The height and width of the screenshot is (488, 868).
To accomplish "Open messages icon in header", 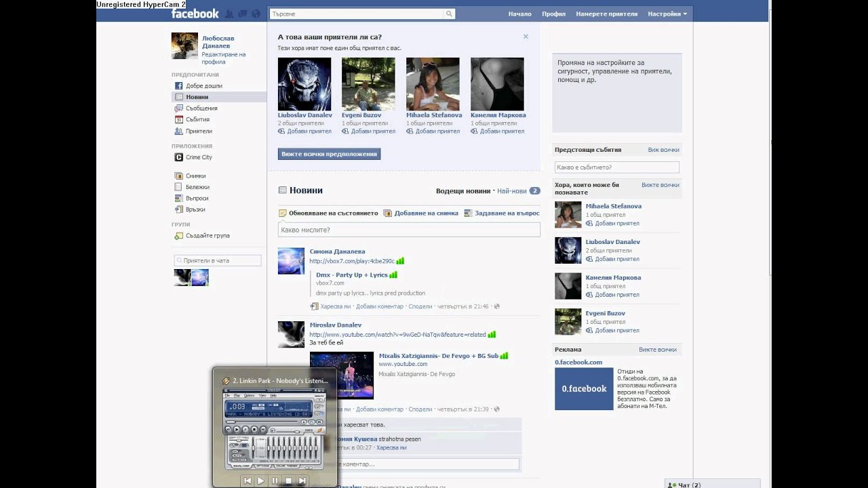I will coord(243,14).
